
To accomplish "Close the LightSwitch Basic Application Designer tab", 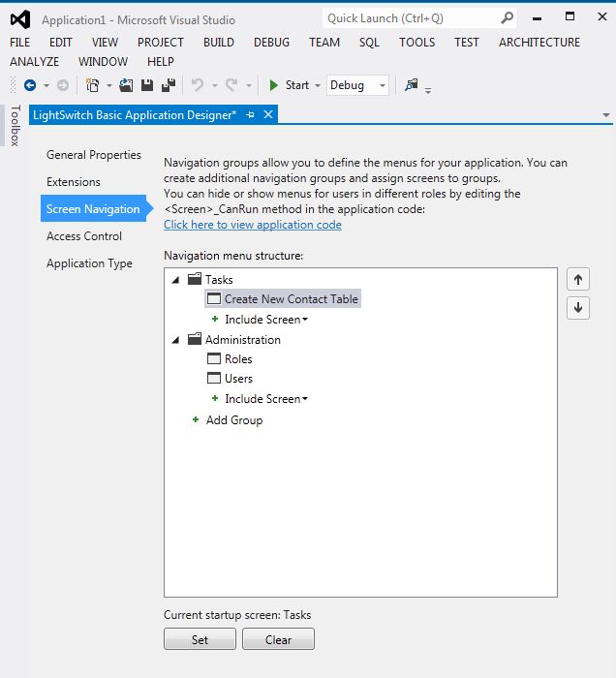I will point(268,114).
